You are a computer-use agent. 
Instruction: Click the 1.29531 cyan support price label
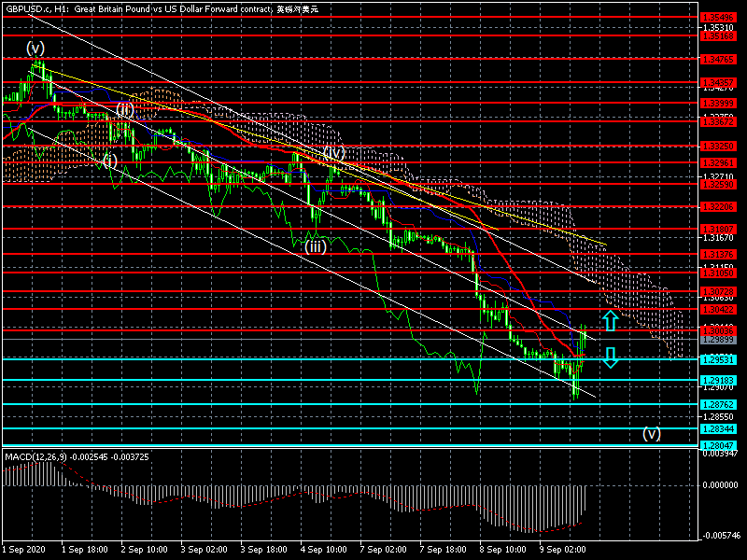pos(718,359)
